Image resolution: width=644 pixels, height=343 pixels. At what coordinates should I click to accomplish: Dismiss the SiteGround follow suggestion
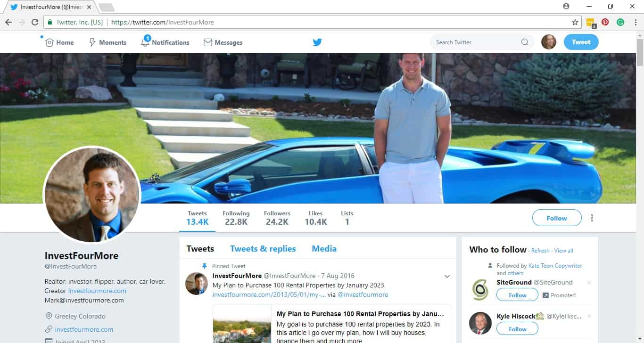point(589,283)
